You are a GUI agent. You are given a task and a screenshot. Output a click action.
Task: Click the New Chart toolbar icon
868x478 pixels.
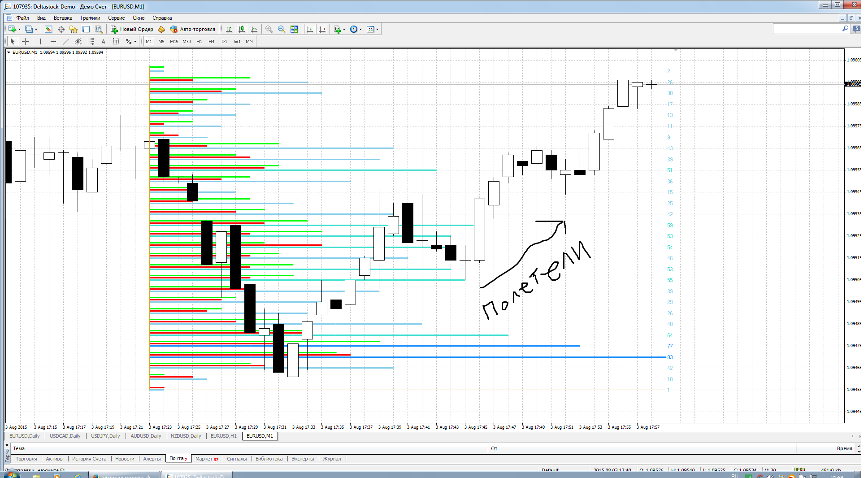[x=12, y=29]
